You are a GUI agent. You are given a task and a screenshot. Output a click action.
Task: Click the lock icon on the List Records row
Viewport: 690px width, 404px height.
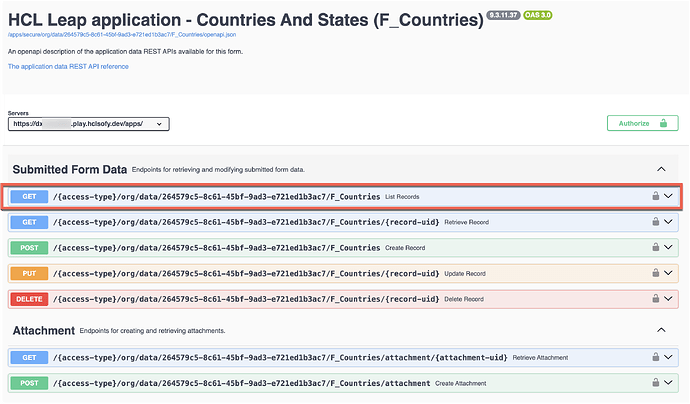(x=655, y=196)
